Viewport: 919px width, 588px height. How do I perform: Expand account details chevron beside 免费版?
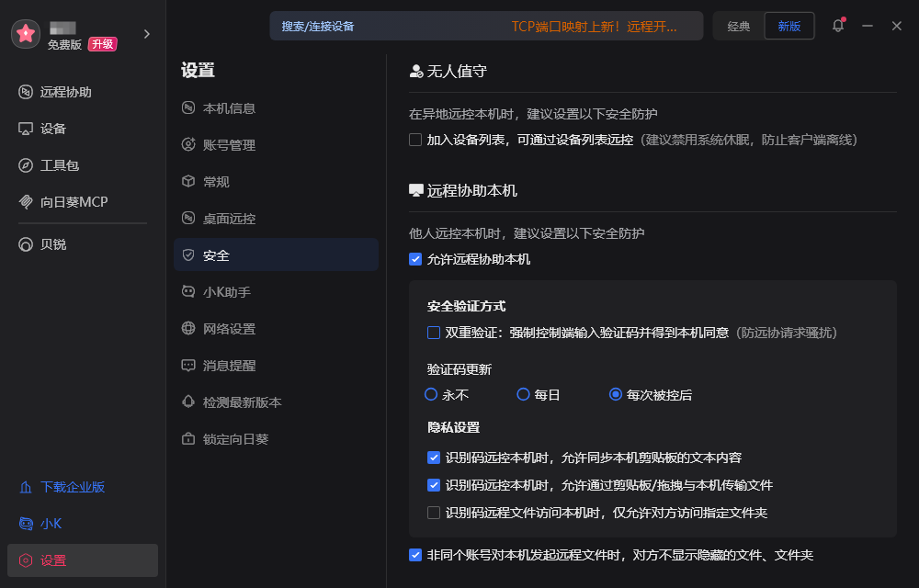click(146, 34)
